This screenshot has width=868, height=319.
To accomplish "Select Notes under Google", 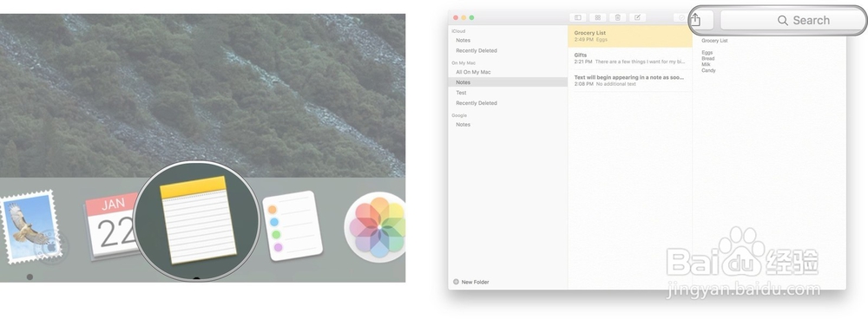I will [x=464, y=125].
